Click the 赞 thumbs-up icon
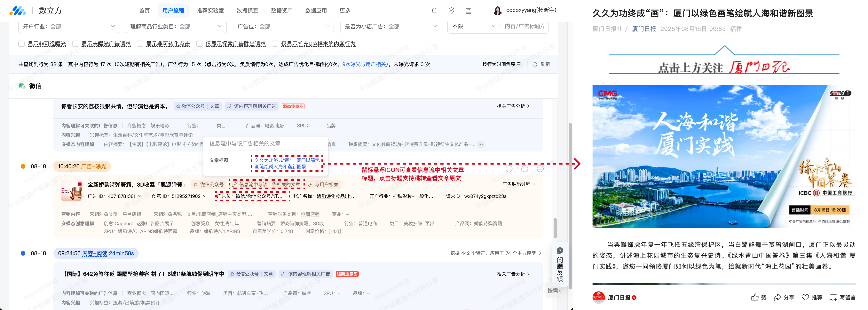This screenshot has height=310, width=868. point(755,297)
